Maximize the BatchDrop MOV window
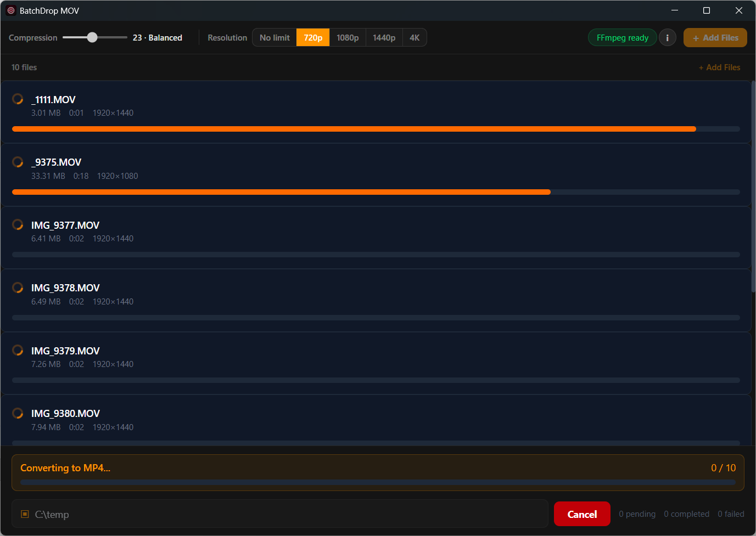756x536 pixels. tap(707, 10)
